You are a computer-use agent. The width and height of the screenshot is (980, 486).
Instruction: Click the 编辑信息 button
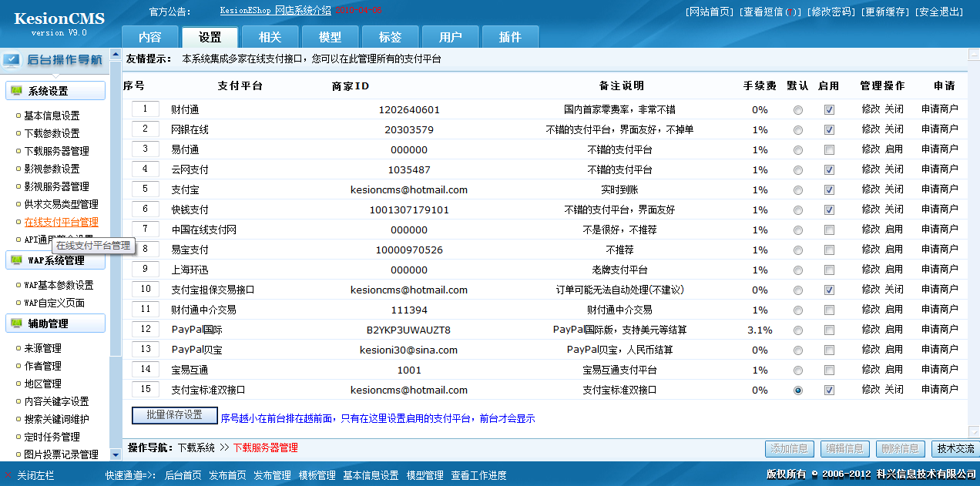(x=845, y=448)
